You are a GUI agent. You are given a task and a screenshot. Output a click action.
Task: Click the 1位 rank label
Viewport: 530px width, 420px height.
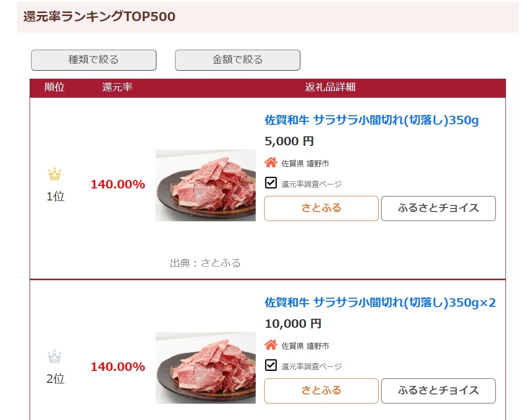pos(55,196)
